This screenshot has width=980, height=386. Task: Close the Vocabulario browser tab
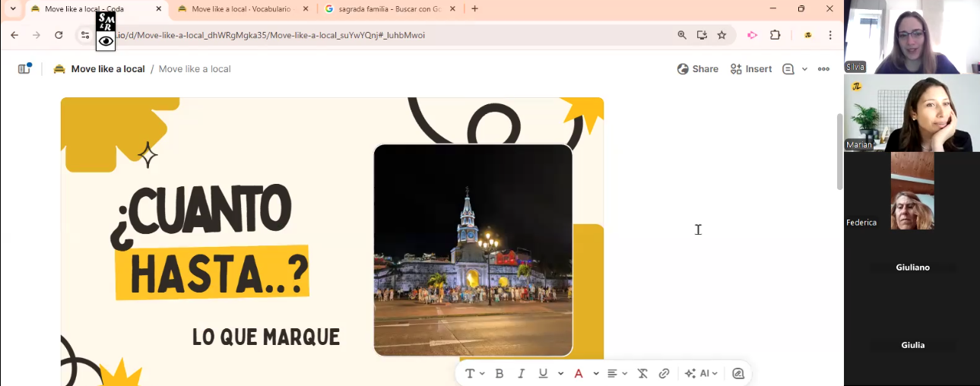tap(305, 9)
